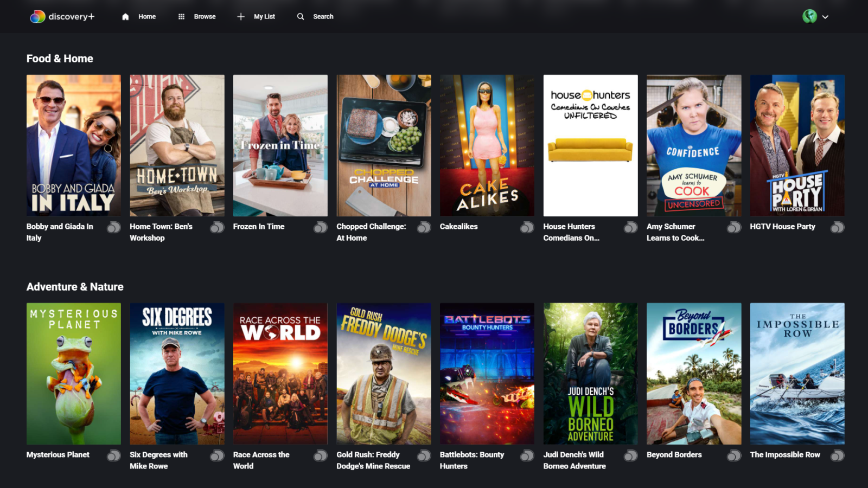Image resolution: width=868 pixels, height=488 pixels.
Task: Click "The Impossible Row" title text
Action: [785, 455]
